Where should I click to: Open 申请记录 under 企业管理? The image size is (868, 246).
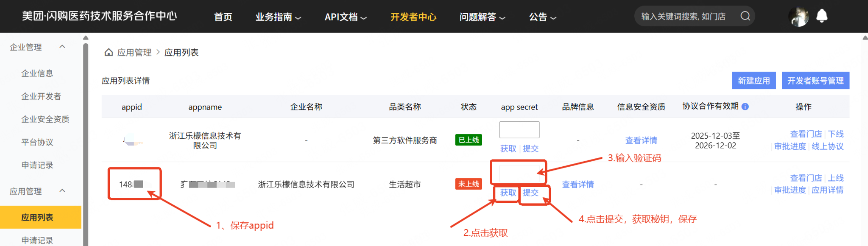[x=37, y=165]
